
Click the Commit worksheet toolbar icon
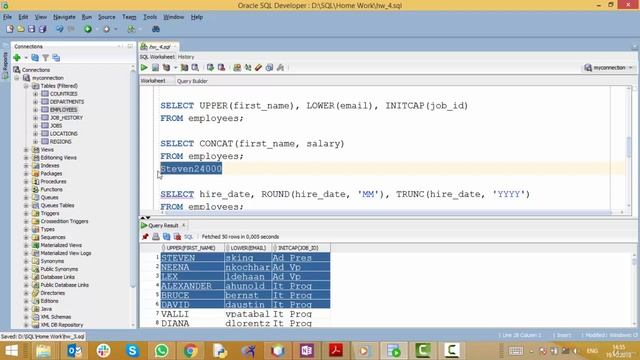coord(210,67)
